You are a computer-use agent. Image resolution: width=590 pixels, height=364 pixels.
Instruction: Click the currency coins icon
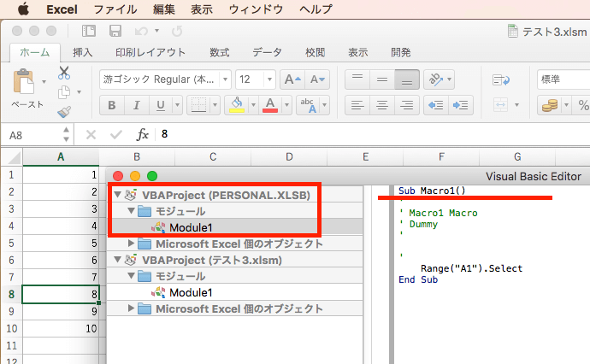(550, 105)
